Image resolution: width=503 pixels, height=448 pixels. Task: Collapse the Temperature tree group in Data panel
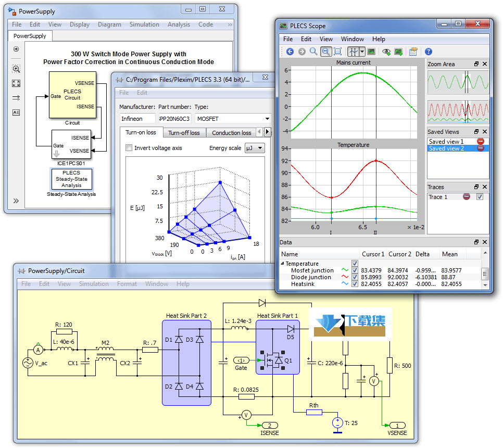282,264
